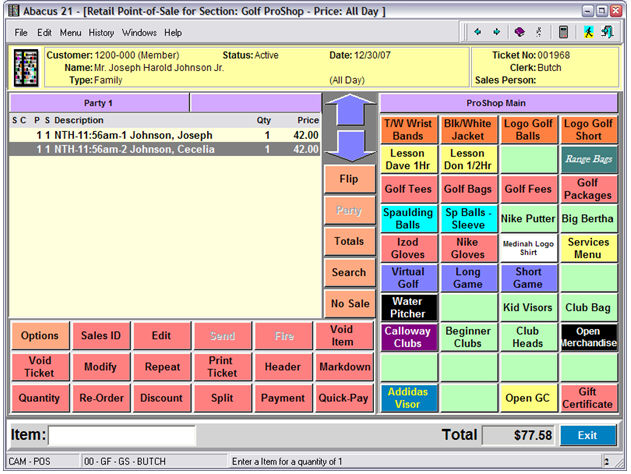631x474 pixels.
Task: Open the Services Menu button
Action: (x=588, y=248)
